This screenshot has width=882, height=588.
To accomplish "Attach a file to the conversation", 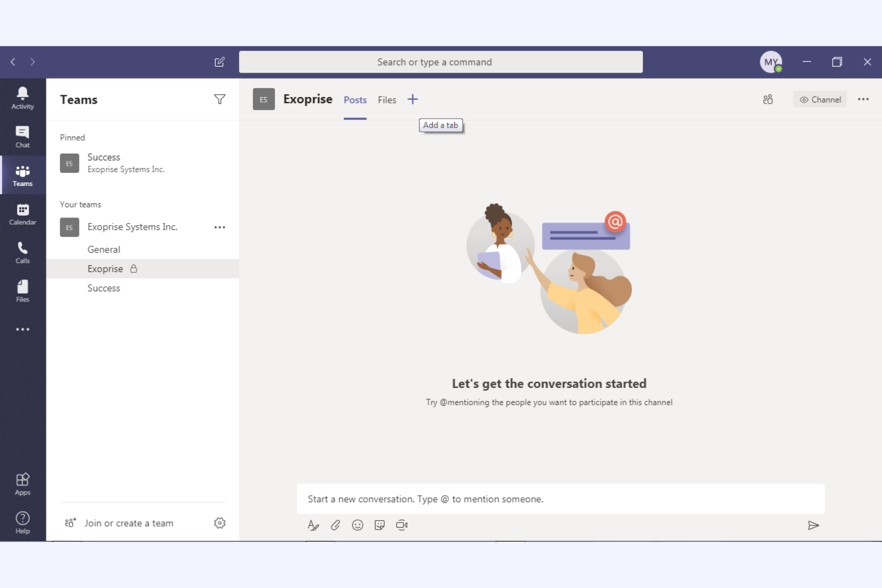I will [x=335, y=525].
